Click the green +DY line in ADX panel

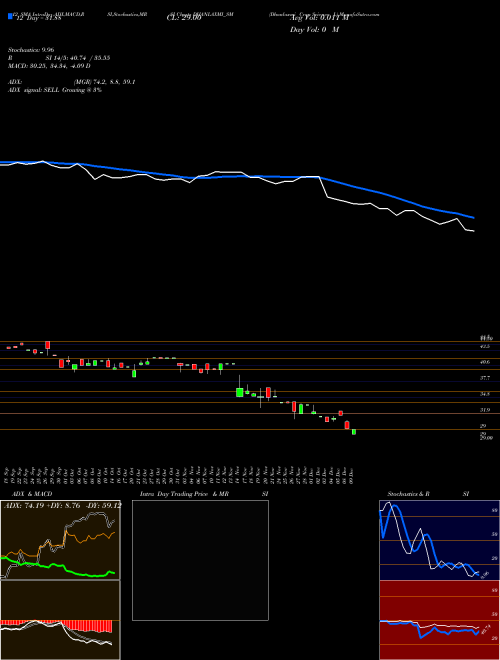[59, 567]
